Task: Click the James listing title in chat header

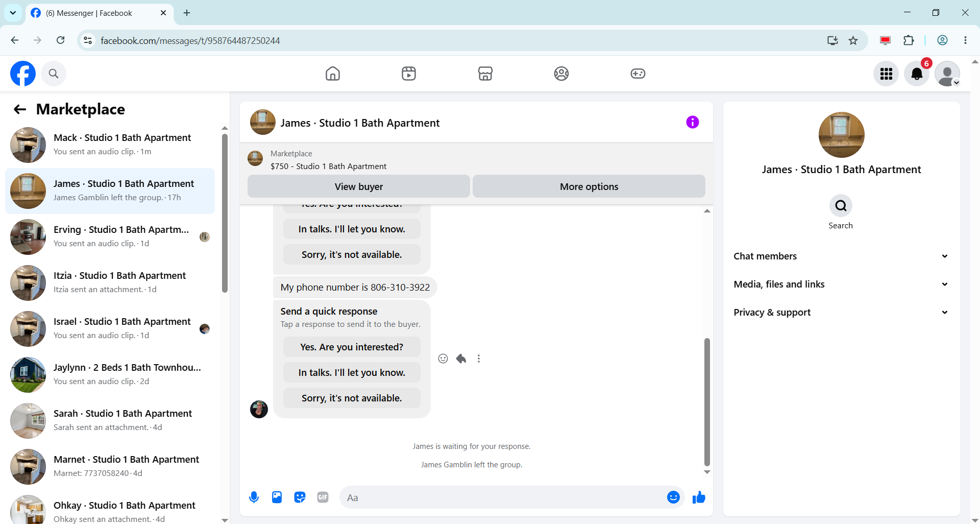Action: point(360,123)
